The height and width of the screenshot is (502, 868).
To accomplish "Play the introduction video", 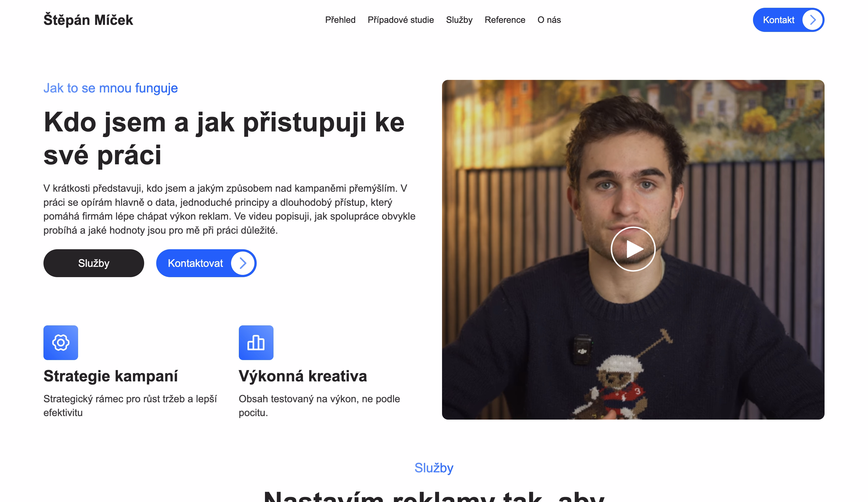I will coord(633,249).
